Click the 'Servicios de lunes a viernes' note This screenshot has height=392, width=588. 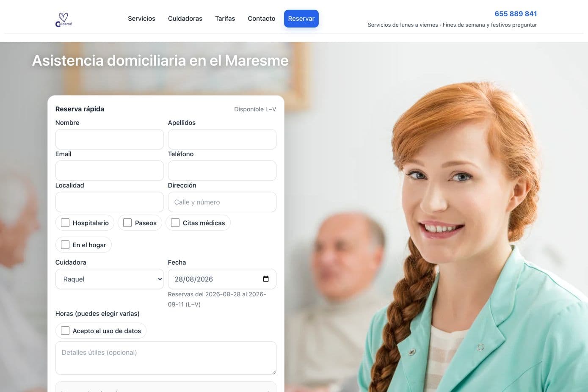coord(452,25)
